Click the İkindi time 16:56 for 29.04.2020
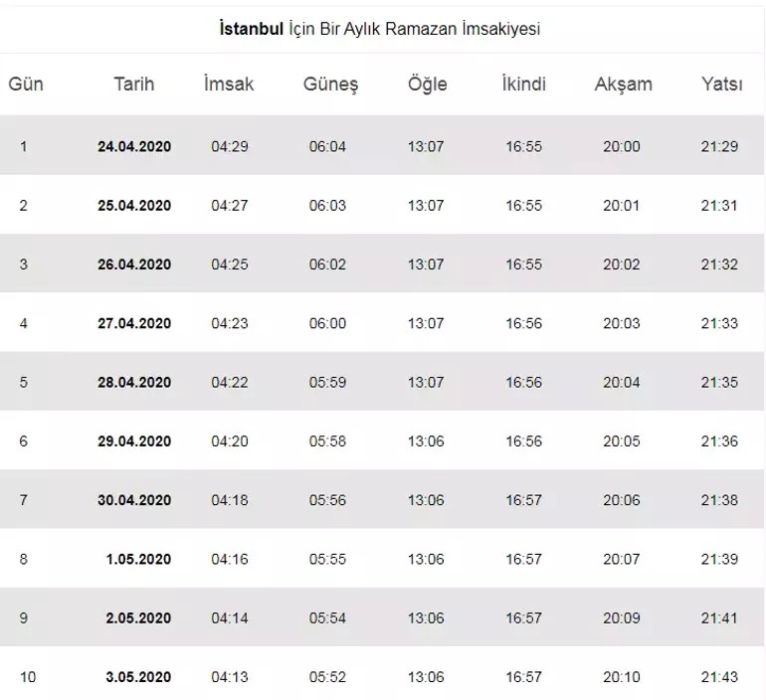This screenshot has height=700, width=766. click(523, 441)
